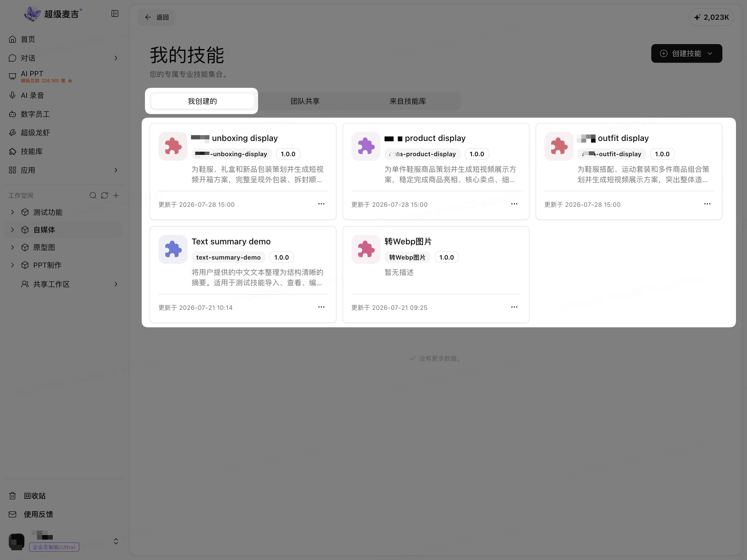Click 更新于 2026-07-21 09:25 timestamp
Image resolution: width=747 pixels, height=560 pixels.
point(389,308)
